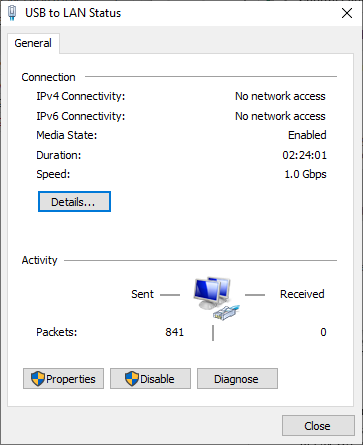Click the Duration time value
Screen dimensions: 363x445
304,155
